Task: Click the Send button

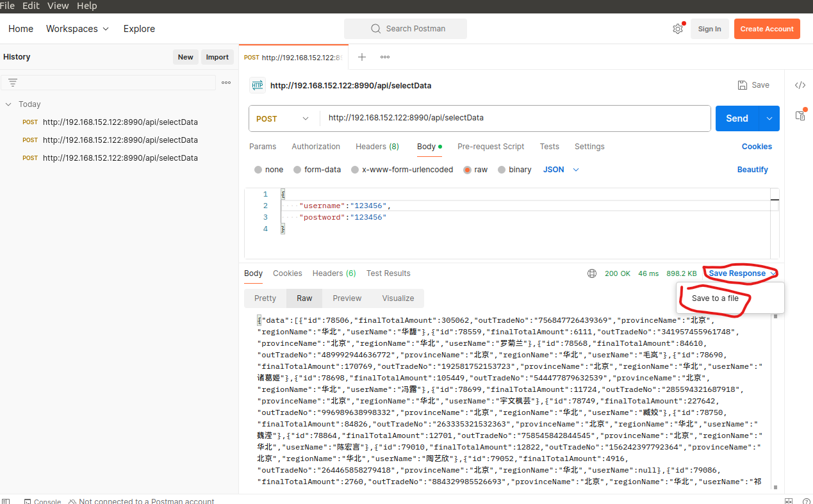Action: coord(737,118)
